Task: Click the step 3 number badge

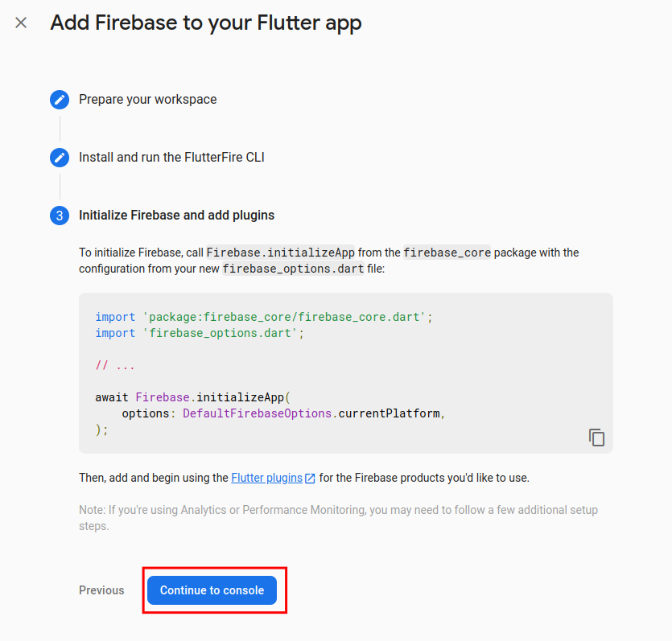Action: coord(60,216)
